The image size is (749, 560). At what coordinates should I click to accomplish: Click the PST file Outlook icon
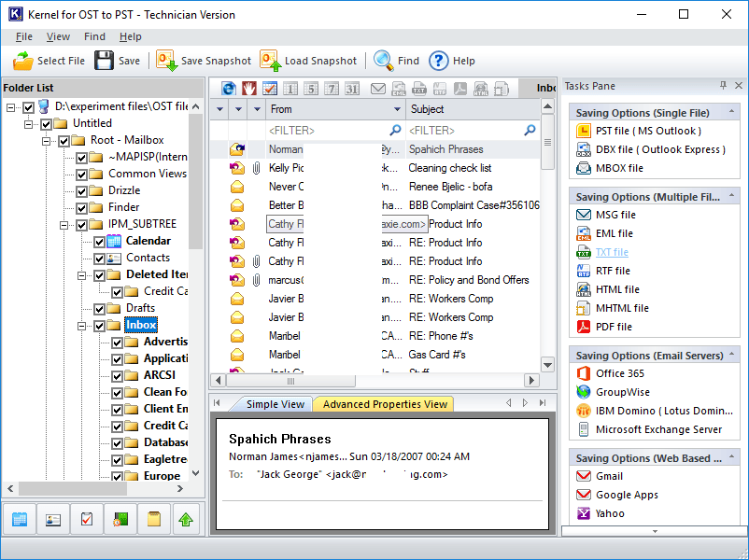(584, 131)
